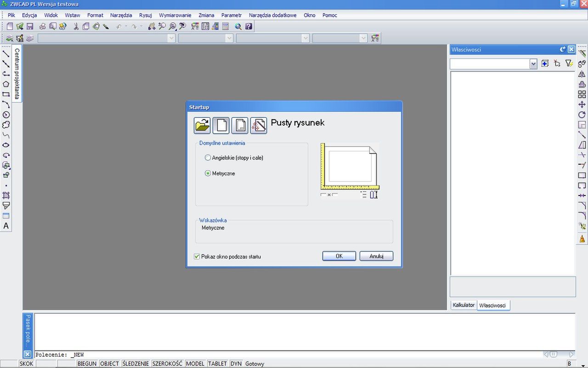
Task: Select the Revision Cloud tool
Action: pos(6,125)
